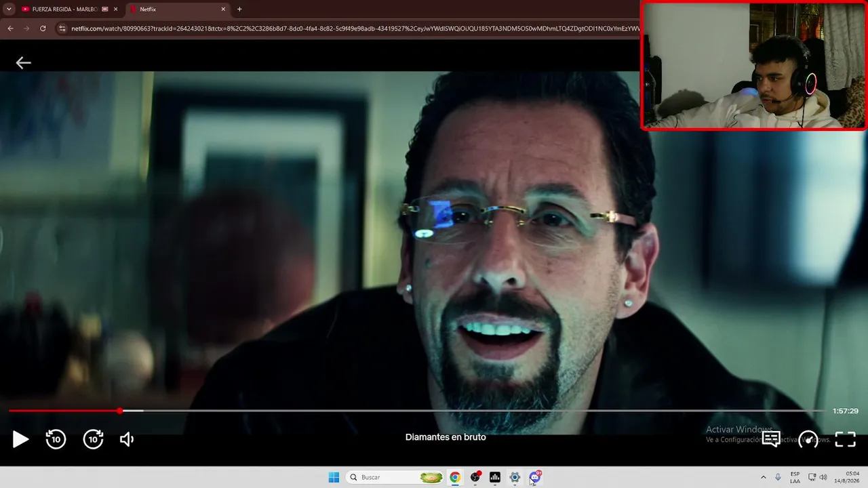Viewport: 868px width, 488px height.
Task: Open Discord from taskbar
Action: [535, 477]
